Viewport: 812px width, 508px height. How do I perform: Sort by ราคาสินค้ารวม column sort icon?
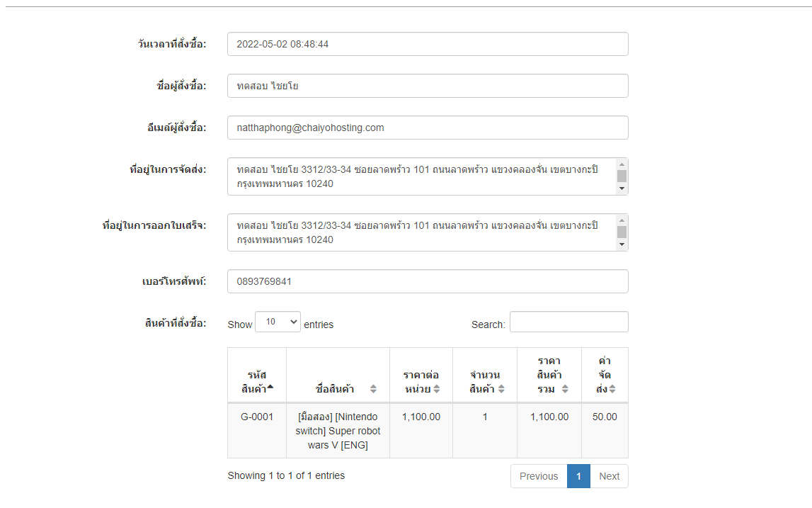pos(565,389)
